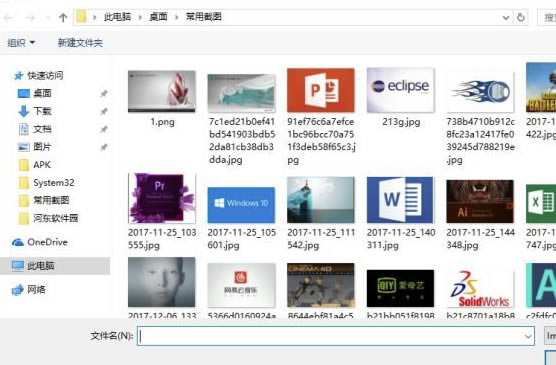Select the face portrait image thumbnail
Screen dimensions: 556x365
tap(161, 282)
